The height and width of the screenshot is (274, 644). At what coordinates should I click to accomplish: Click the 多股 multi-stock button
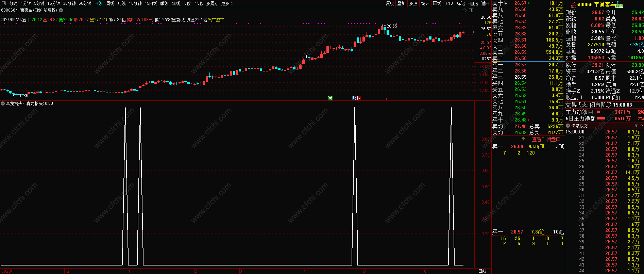(413, 3)
